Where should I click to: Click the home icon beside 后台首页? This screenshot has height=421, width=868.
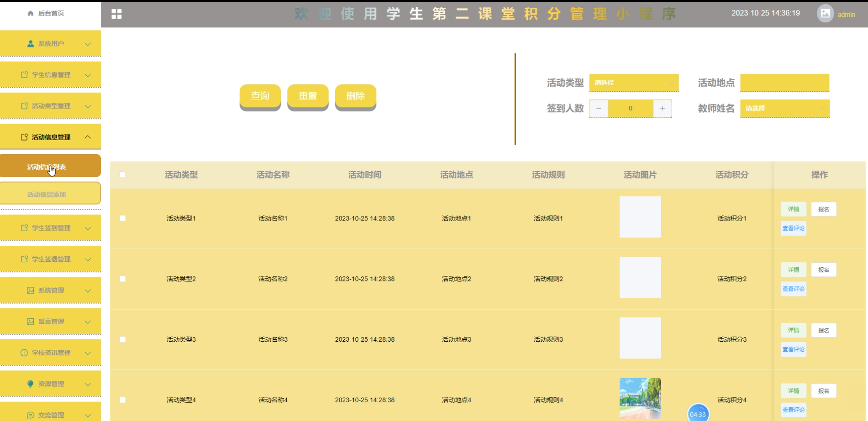tap(31, 13)
